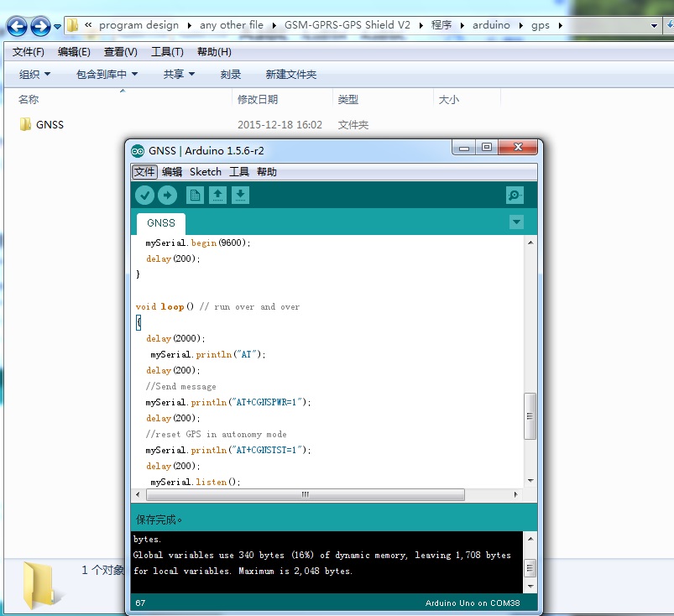Open the 包含到库中 dropdown
The width and height of the screenshot is (674, 616).
[107, 75]
